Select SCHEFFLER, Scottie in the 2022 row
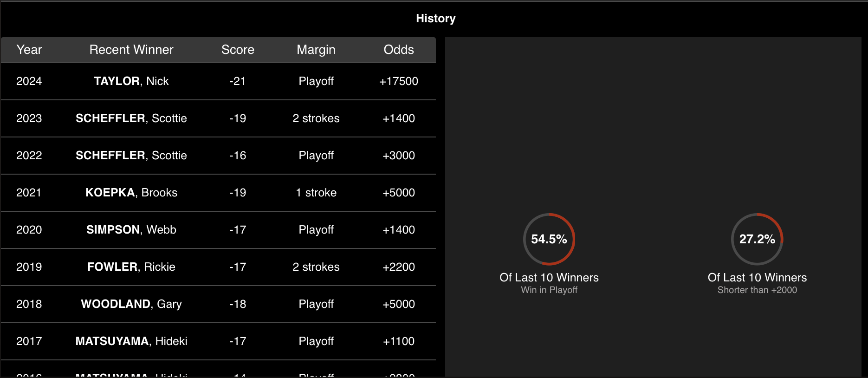 point(131,156)
